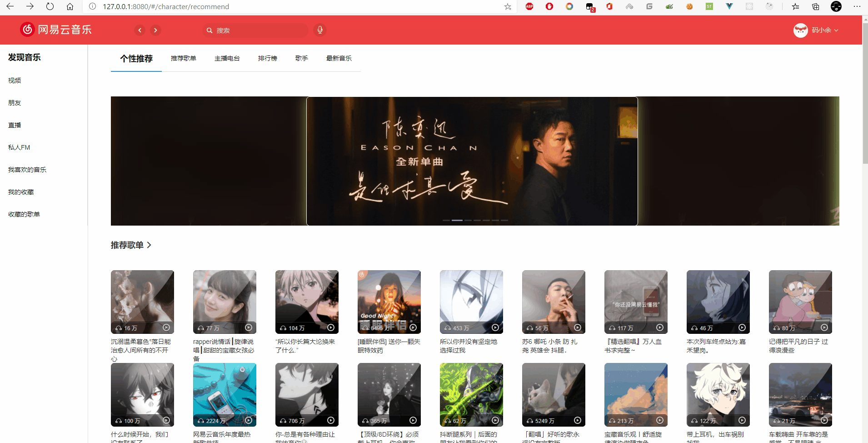This screenshot has height=443, width=868.
Task: Switch to the 排行榜 tab
Action: coord(268,58)
